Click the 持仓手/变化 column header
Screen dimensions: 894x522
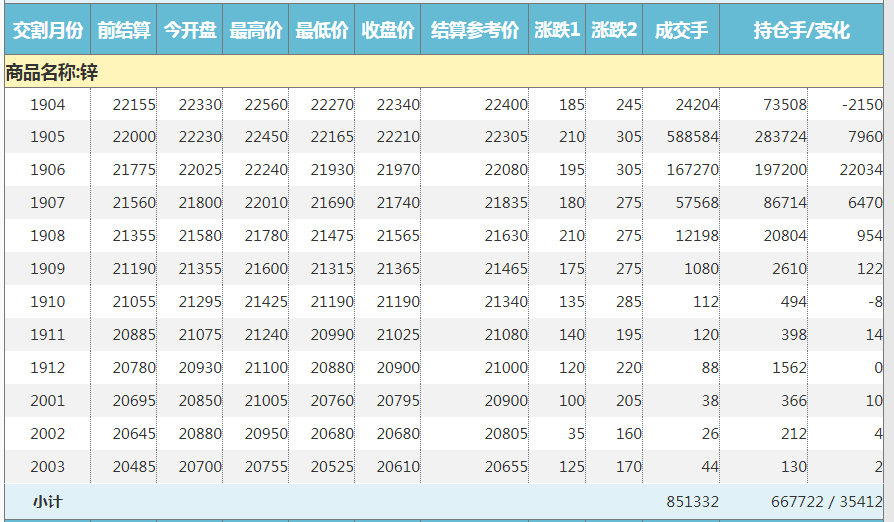801,31
